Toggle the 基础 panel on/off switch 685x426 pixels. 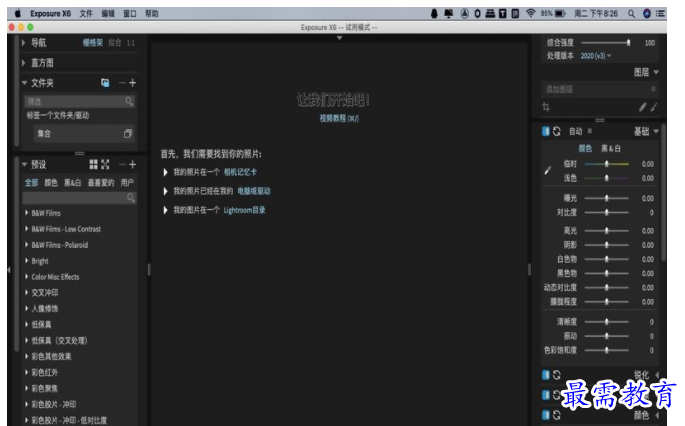tap(546, 131)
